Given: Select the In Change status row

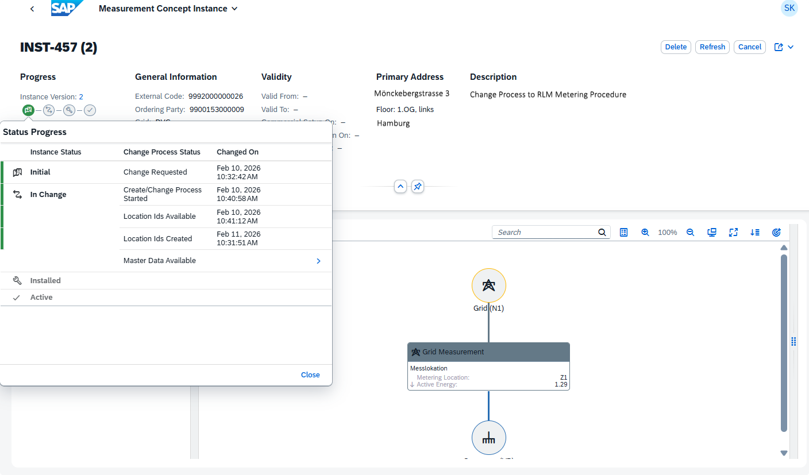Looking at the screenshot, I should (48, 194).
